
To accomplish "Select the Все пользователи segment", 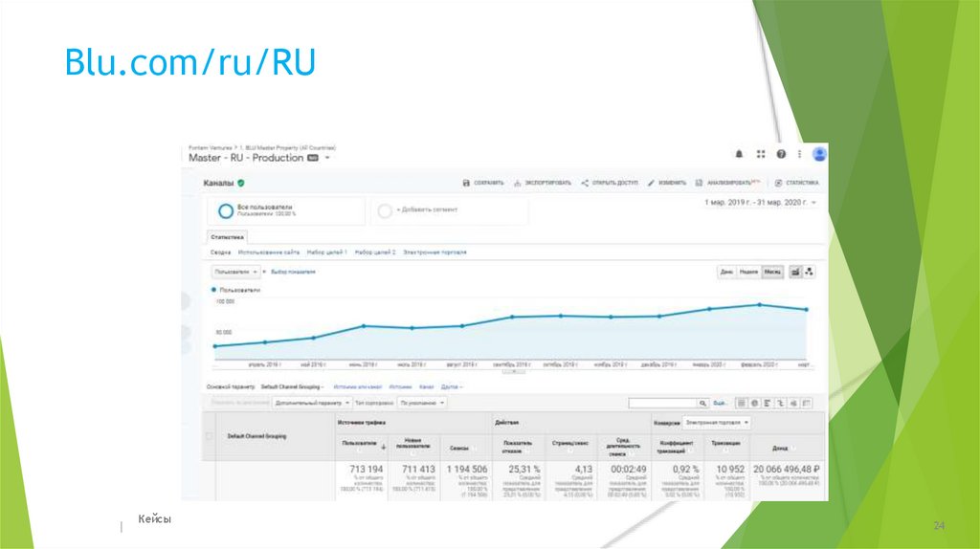I will [x=286, y=210].
